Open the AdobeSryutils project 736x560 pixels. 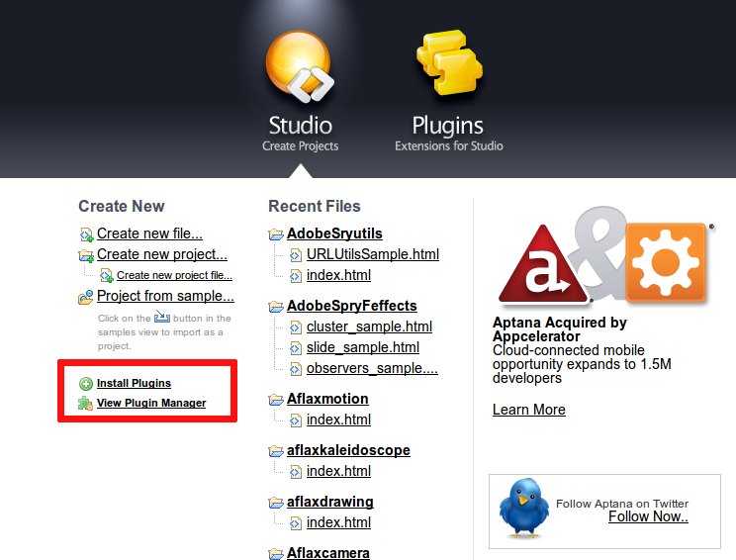coord(334,233)
